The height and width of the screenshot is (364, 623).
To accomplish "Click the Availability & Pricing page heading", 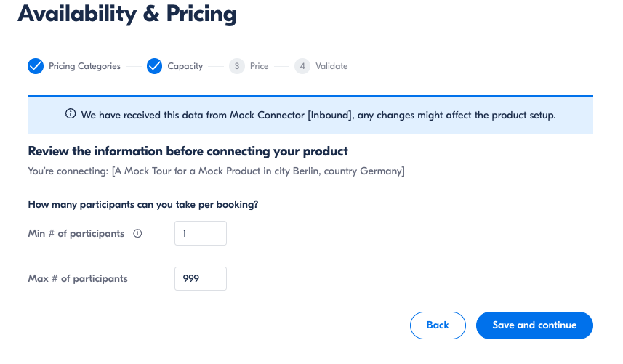I will (x=127, y=13).
